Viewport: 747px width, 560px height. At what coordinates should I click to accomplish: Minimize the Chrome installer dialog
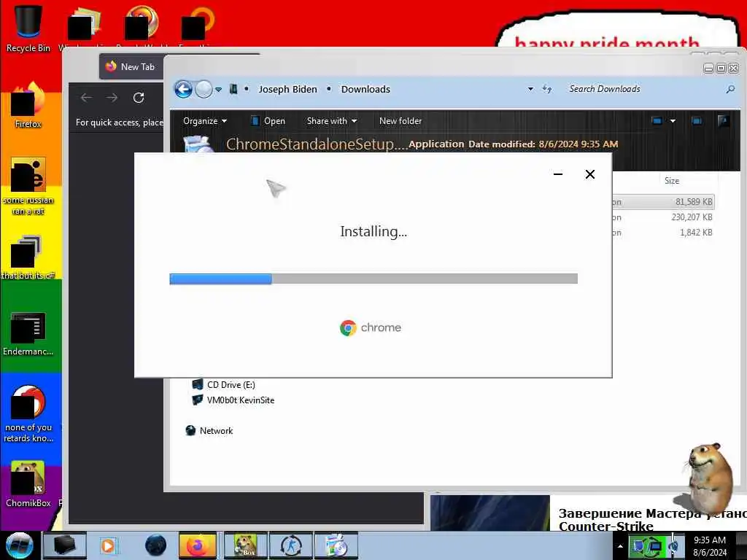(558, 174)
